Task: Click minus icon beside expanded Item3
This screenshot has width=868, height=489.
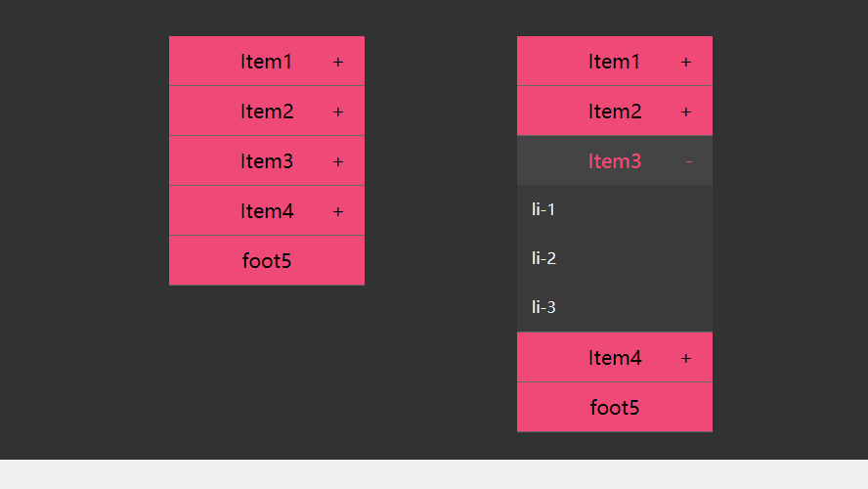Action: pos(689,161)
